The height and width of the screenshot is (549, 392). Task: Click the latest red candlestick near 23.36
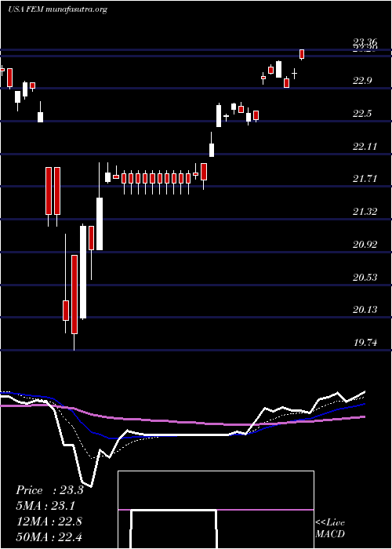(302, 55)
